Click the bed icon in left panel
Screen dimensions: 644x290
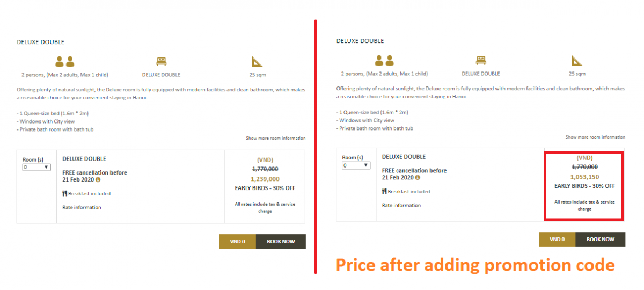(161, 61)
